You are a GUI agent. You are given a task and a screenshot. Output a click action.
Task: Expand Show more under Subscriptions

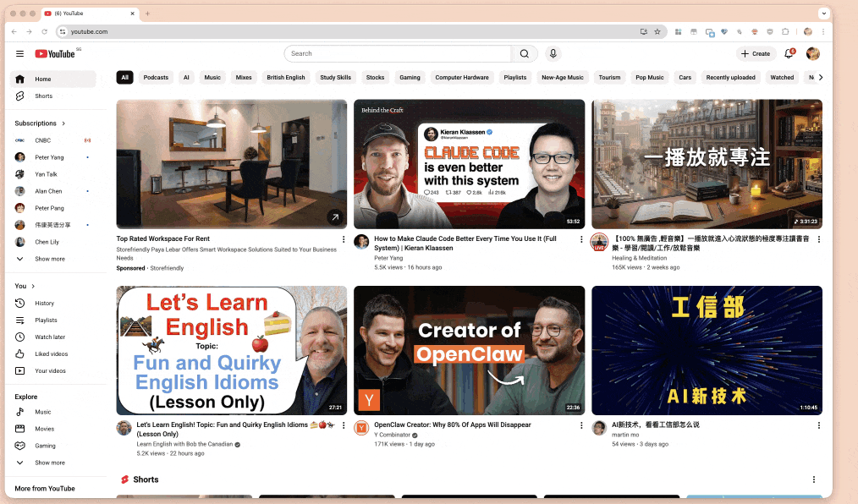49,260
